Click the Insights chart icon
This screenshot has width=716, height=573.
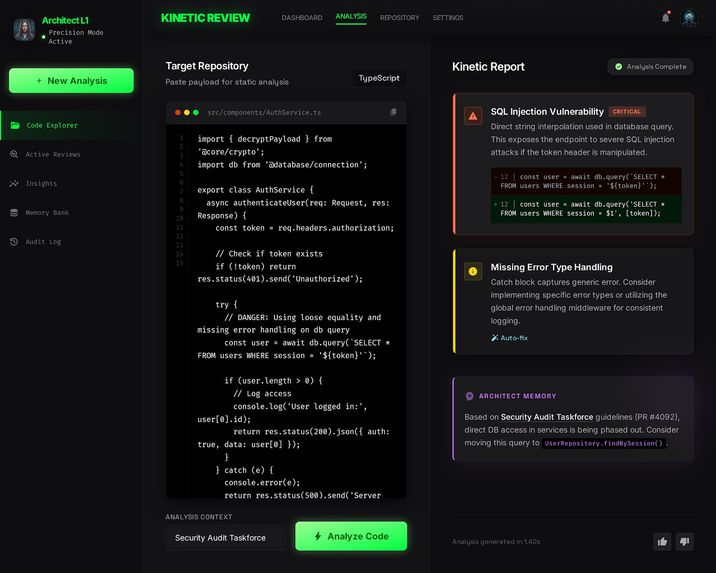[14, 184]
